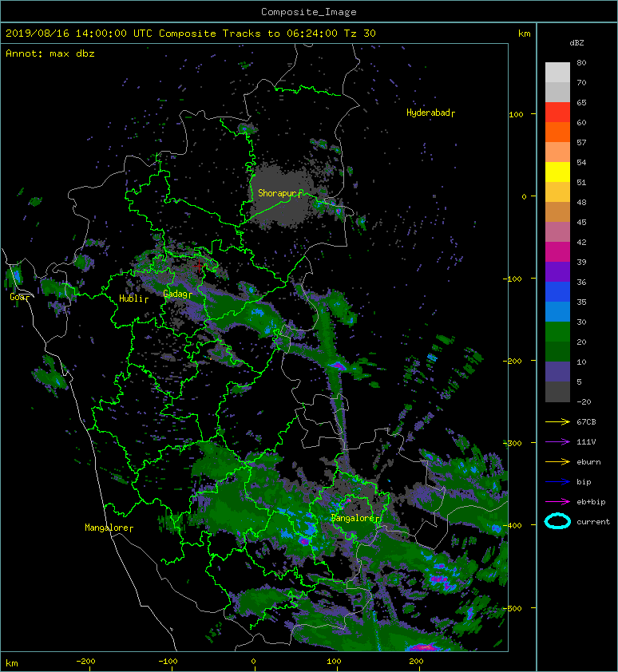Click the km label at top right
The height and width of the screenshot is (672, 618).
tap(524, 34)
